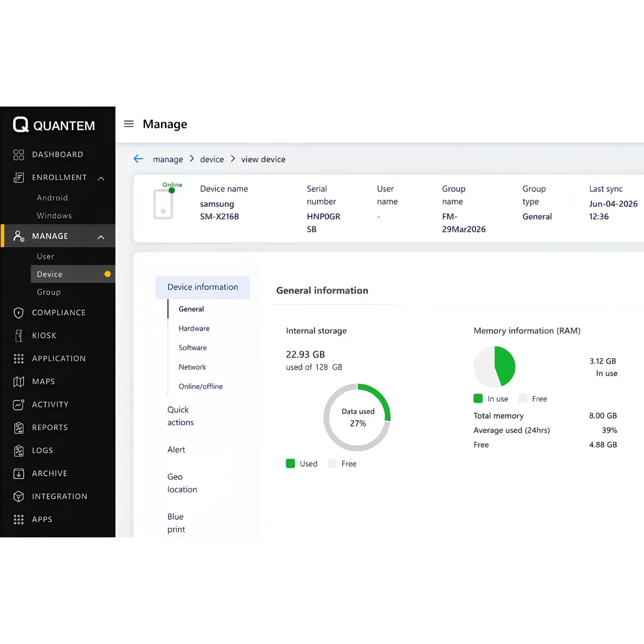This screenshot has width=644, height=644.
Task: Click the device breadcrumb link
Action: 212,159
